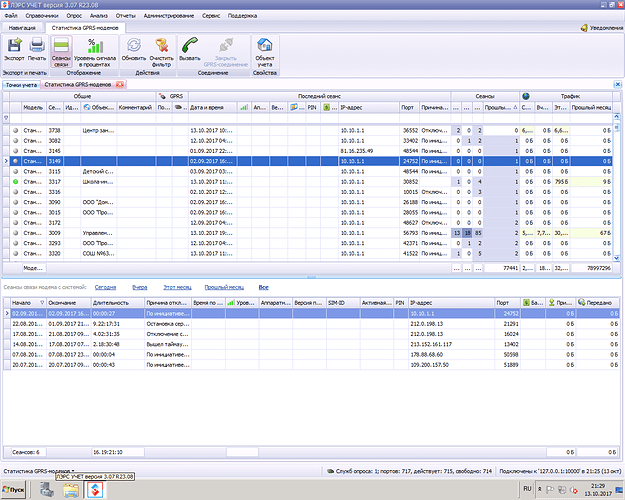625x500 pixels.
Task: Sort by the Модель column header
Action: click(33, 108)
